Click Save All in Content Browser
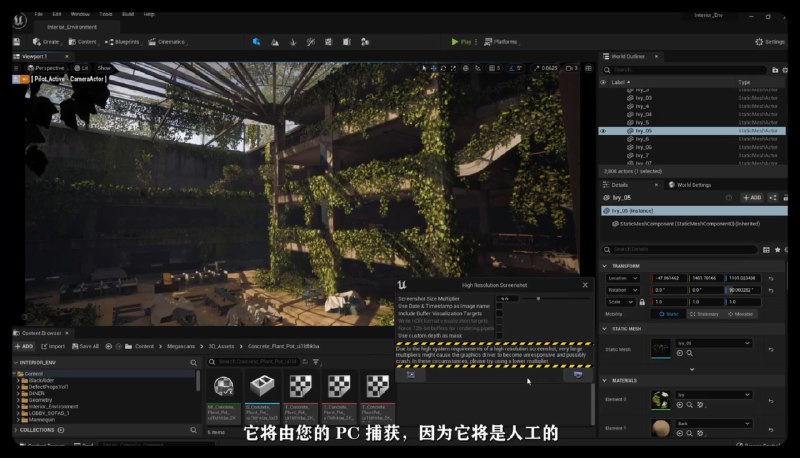 tap(85, 346)
